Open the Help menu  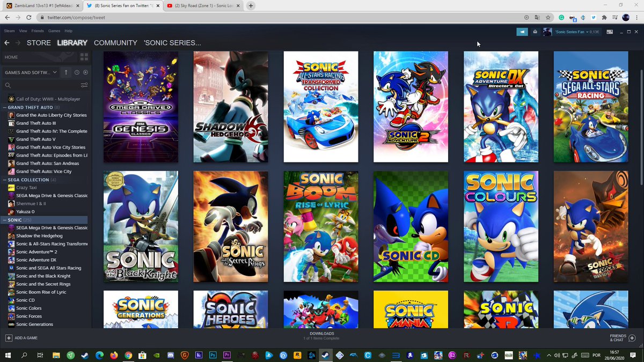(69, 31)
